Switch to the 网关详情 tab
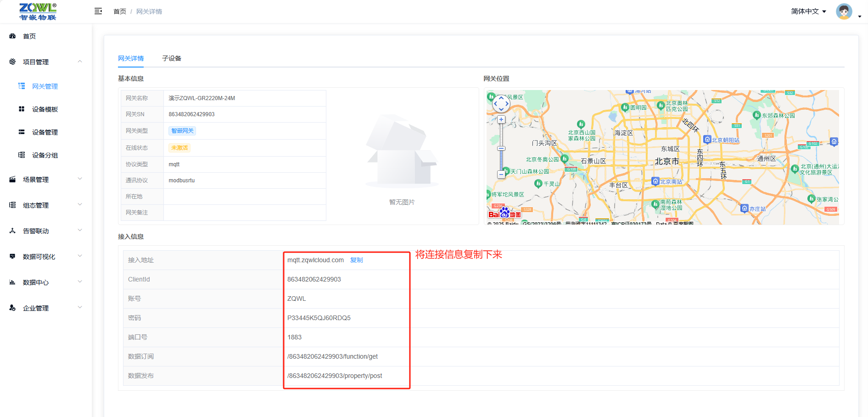The image size is (868, 417). pyautogui.click(x=131, y=58)
